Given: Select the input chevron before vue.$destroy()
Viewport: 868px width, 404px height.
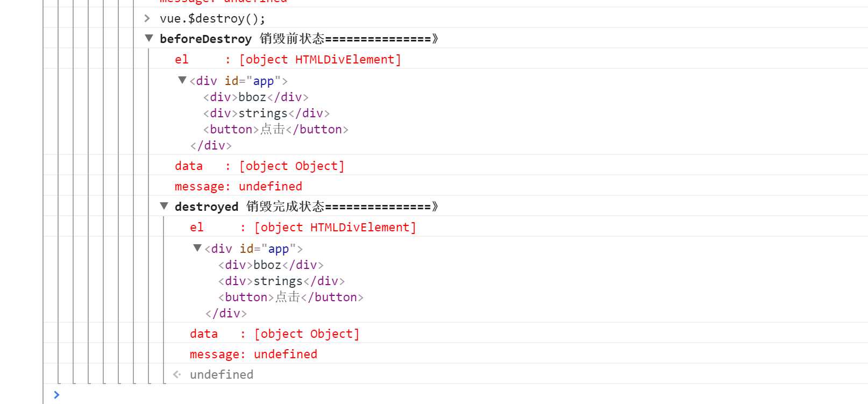Looking at the screenshot, I should (147, 18).
